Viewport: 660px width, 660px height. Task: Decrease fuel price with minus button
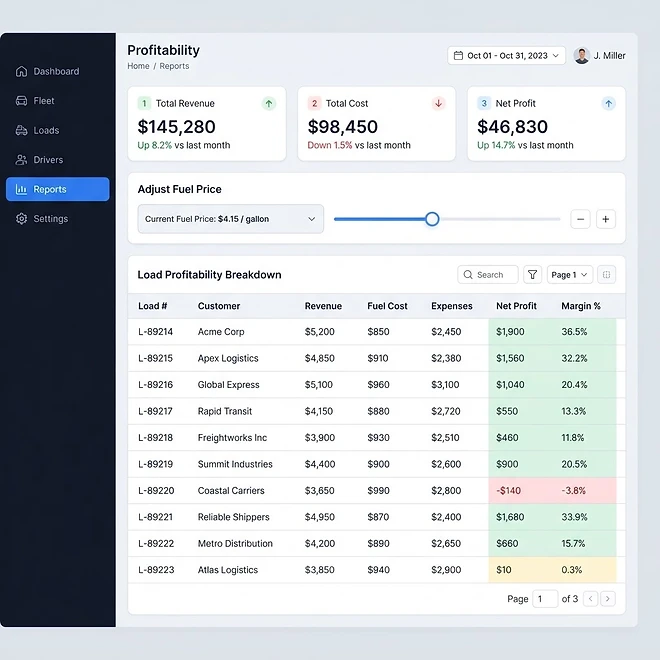tap(580, 219)
